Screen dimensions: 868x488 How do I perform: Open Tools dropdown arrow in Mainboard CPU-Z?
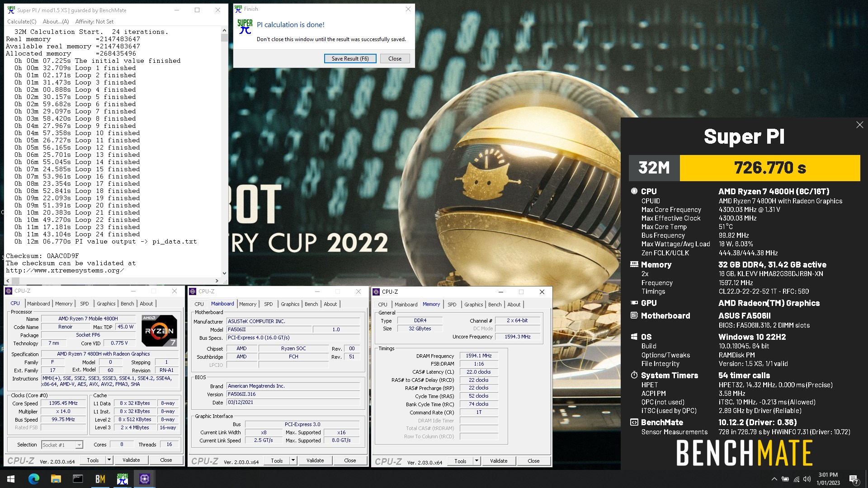293,460
